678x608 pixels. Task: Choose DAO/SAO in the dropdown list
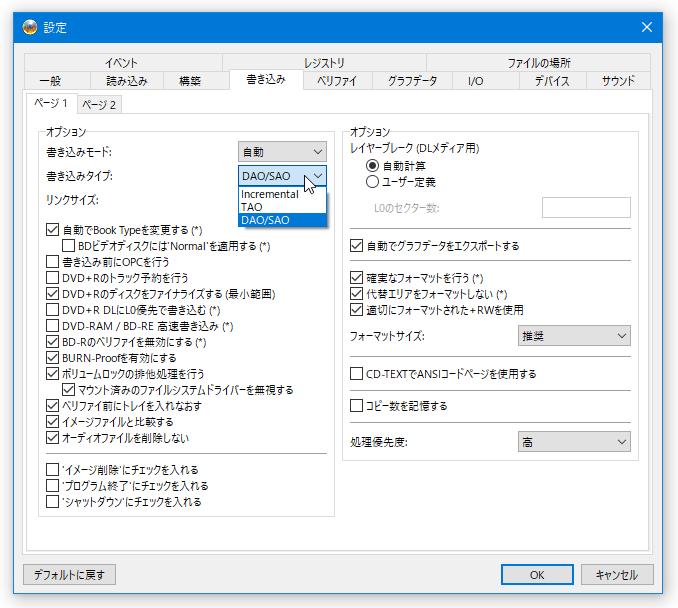click(x=282, y=220)
